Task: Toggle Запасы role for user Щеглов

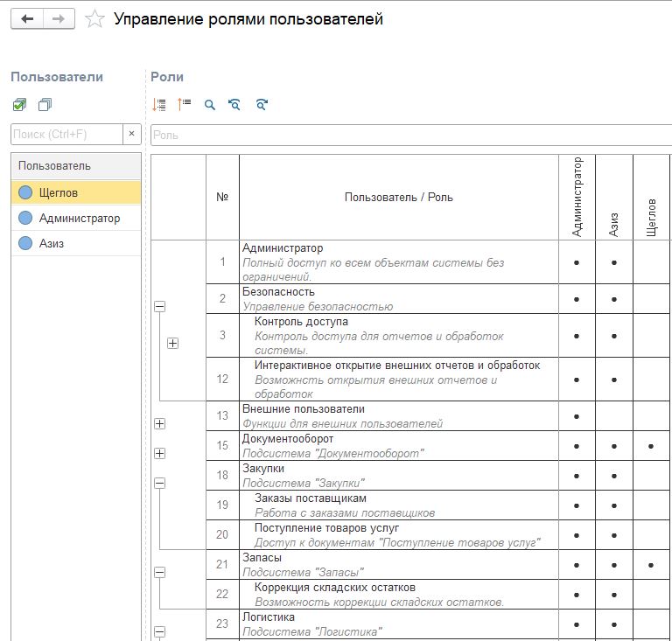Action: tap(651, 565)
